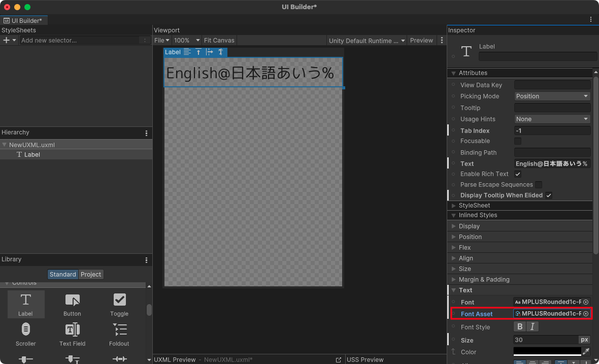Open the Usage Hints dropdown

click(x=552, y=119)
